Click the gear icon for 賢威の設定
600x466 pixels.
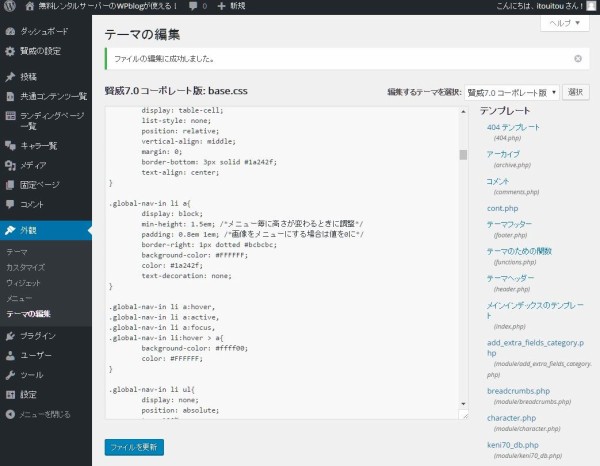(10, 51)
